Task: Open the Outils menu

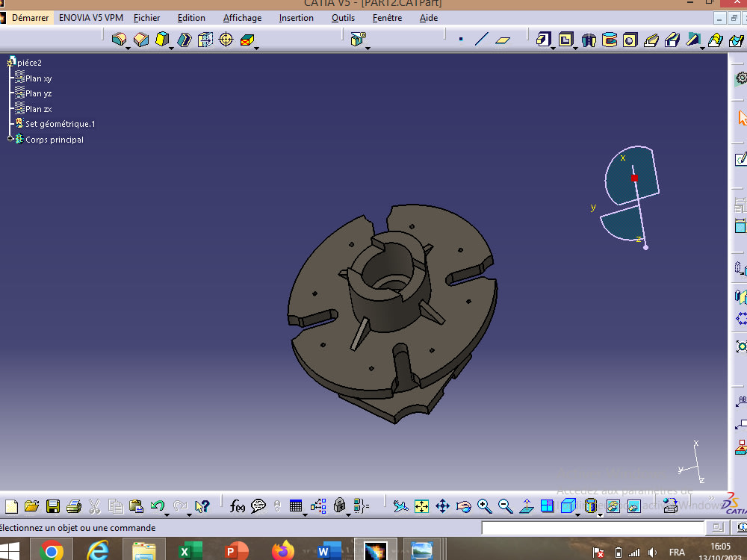Action: click(342, 17)
